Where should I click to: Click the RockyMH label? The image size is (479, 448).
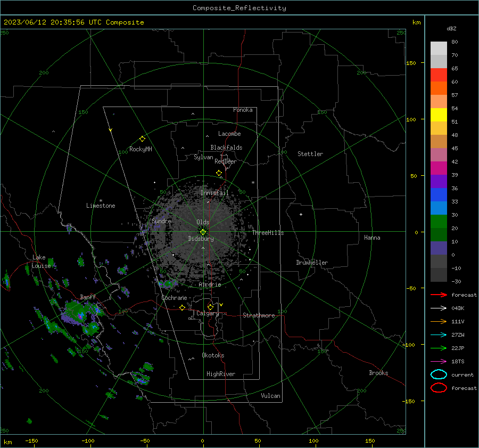coord(141,149)
